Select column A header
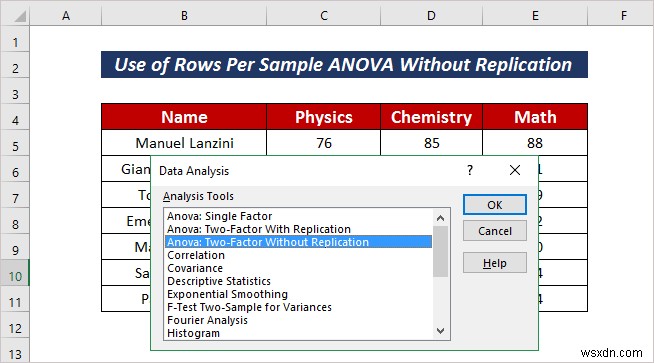The height and width of the screenshot is (363, 654). (x=65, y=16)
